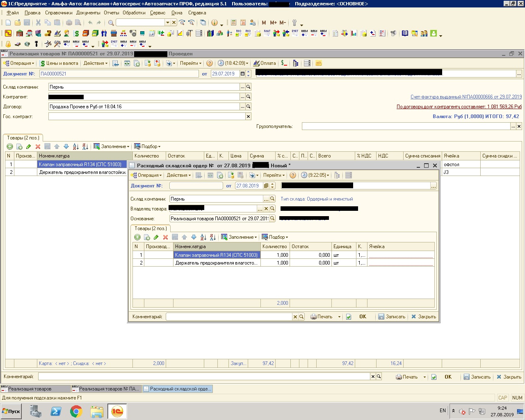Click the help icon in Расходный ордер toolbar

click(293, 175)
